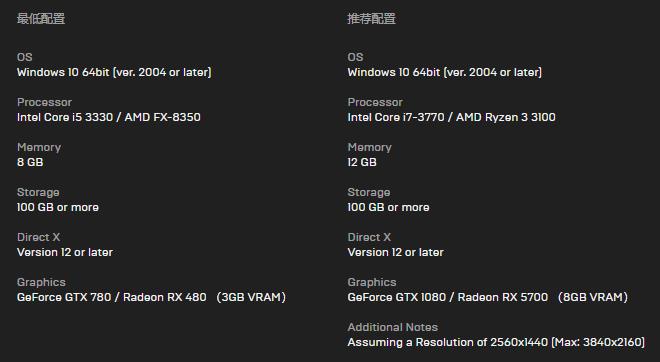Click Intel Core i5 3330 processor line

point(109,117)
